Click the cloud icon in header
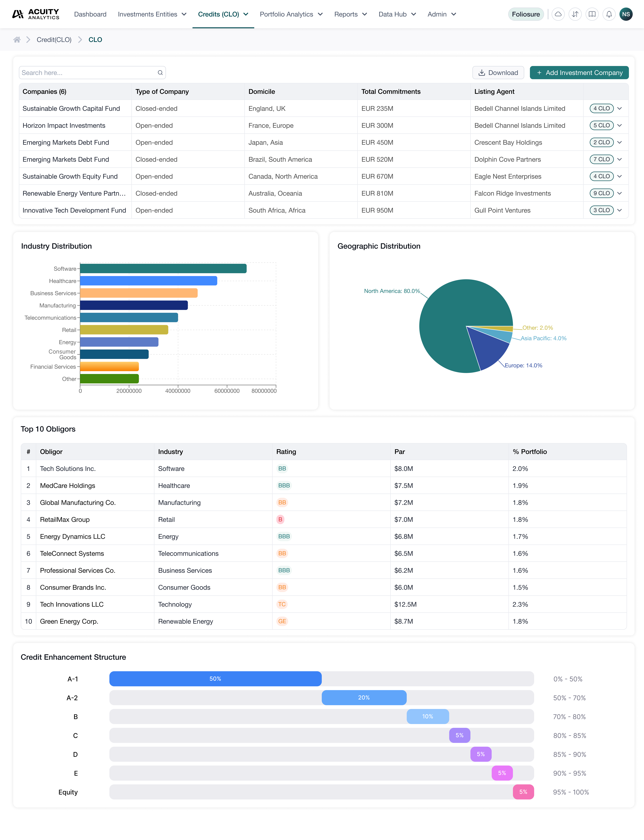 click(x=558, y=14)
